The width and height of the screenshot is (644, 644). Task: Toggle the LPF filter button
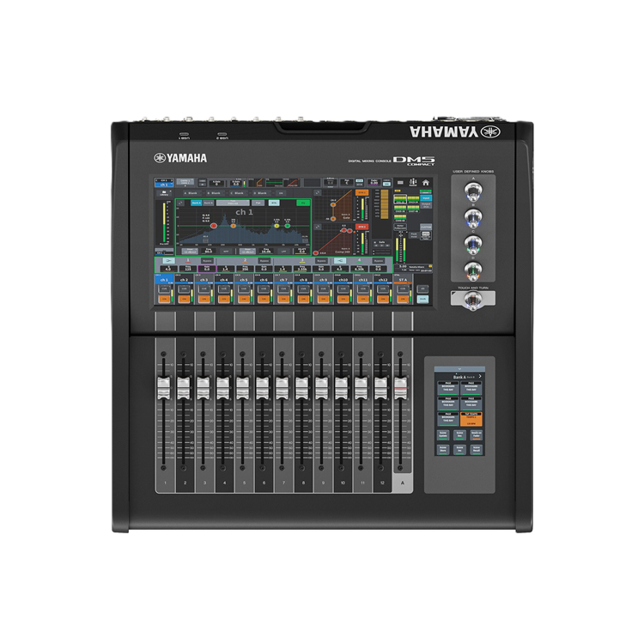click(284, 252)
